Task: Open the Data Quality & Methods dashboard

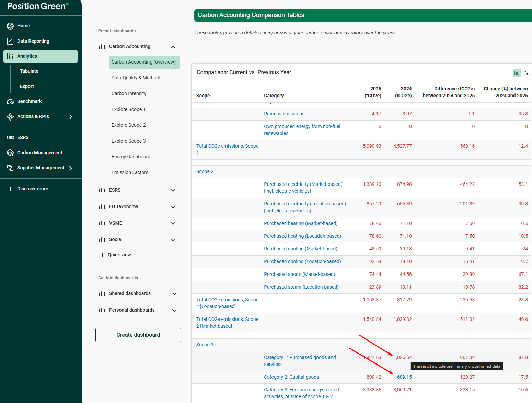Action: pos(138,78)
